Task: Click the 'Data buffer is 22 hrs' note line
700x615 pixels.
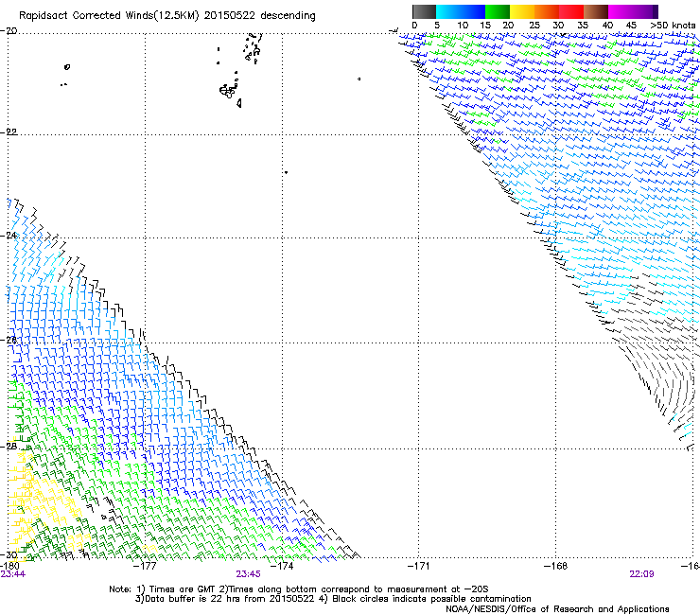Action: point(333,599)
